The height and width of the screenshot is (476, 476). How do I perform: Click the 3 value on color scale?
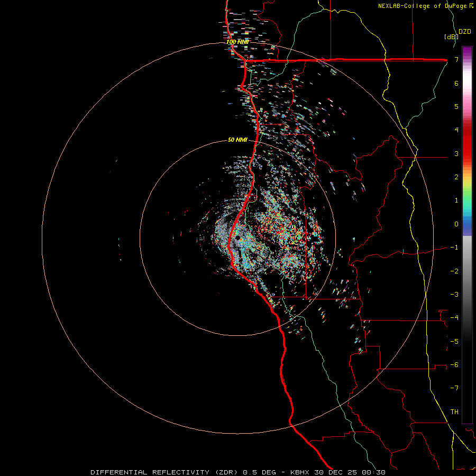click(456, 153)
